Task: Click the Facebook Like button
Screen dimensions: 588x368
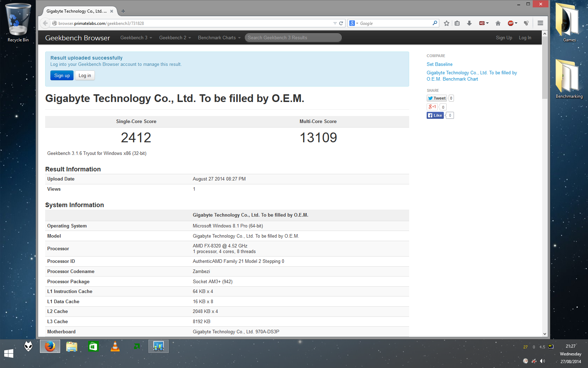Action: [x=435, y=115]
